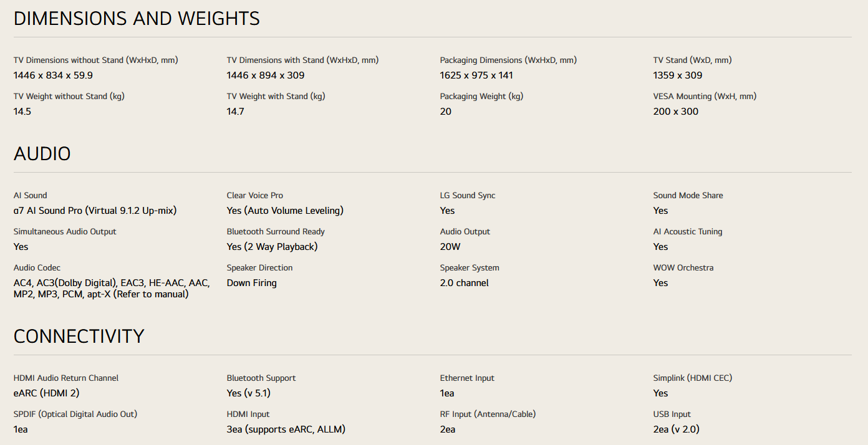868x445 pixels.
Task: Click the eARC (HDMI 2) value
Action: coord(47,393)
